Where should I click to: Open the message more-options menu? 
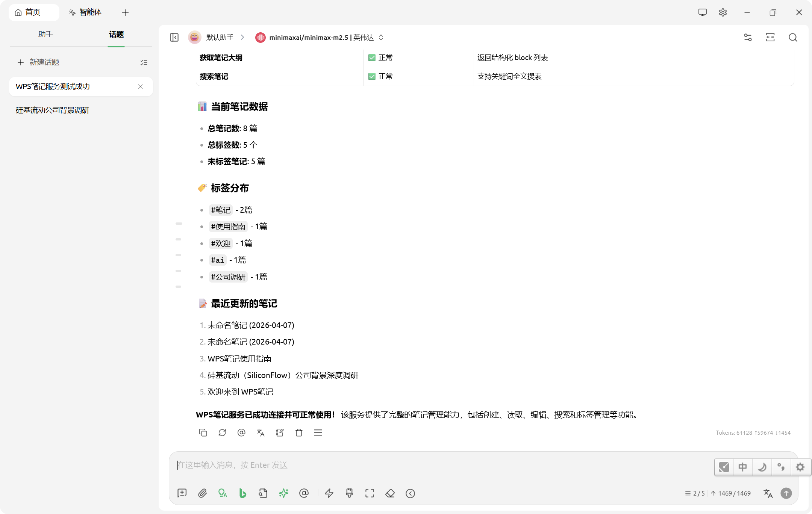click(x=318, y=433)
